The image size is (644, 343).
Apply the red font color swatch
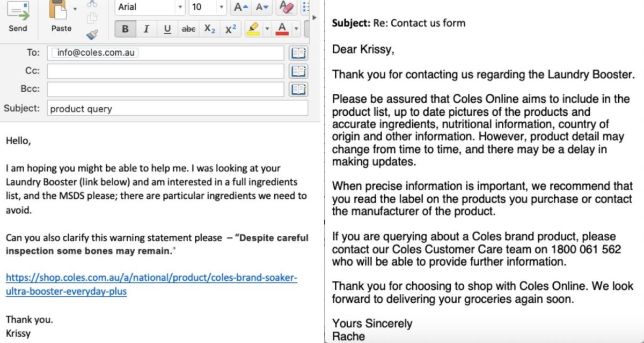click(282, 28)
